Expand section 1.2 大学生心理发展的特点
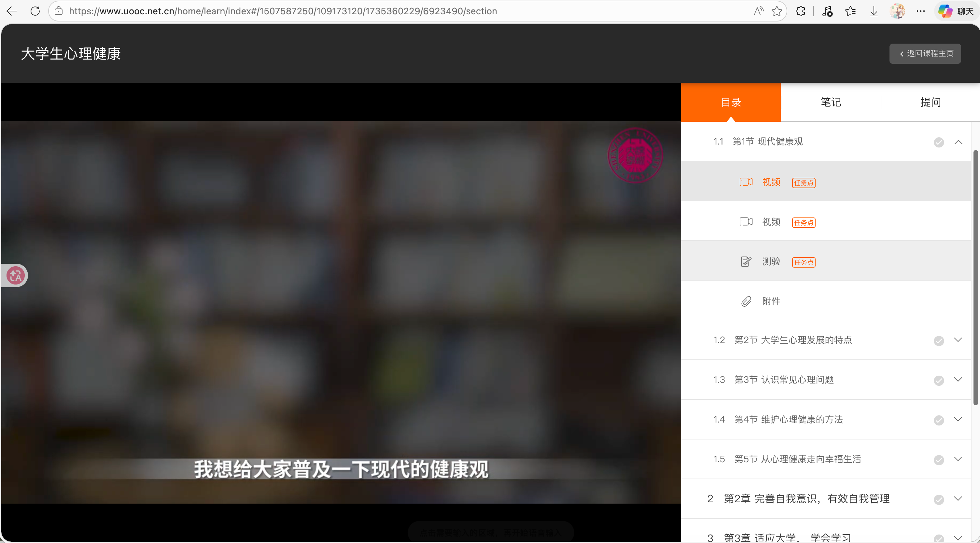 click(958, 340)
